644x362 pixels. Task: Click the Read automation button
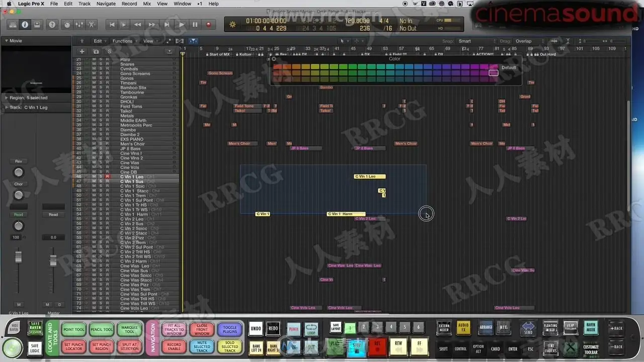(x=19, y=215)
